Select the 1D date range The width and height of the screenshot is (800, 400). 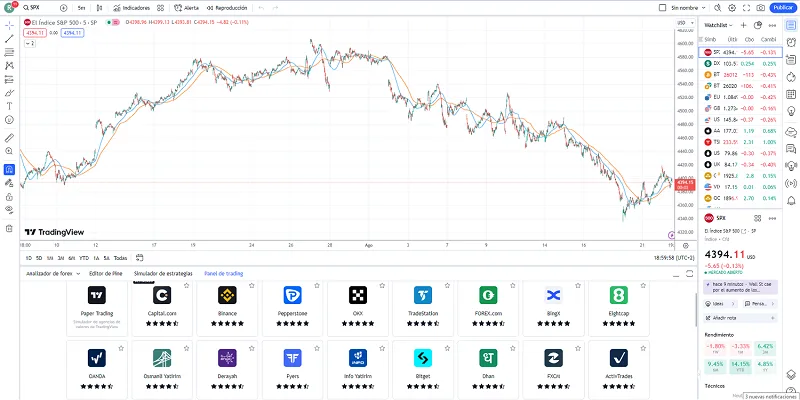29,258
